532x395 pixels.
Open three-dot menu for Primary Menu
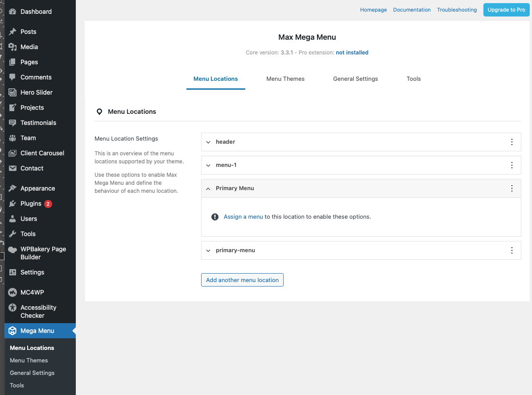point(511,188)
